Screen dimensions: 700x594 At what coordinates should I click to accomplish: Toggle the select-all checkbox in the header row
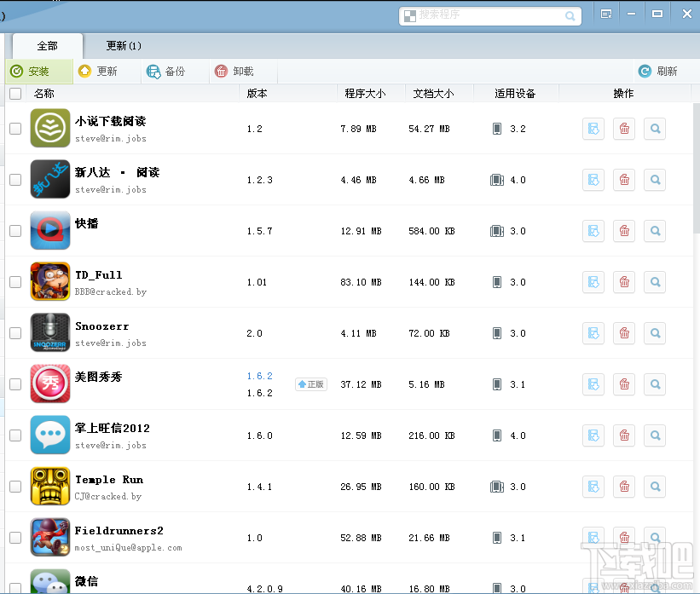(x=14, y=94)
